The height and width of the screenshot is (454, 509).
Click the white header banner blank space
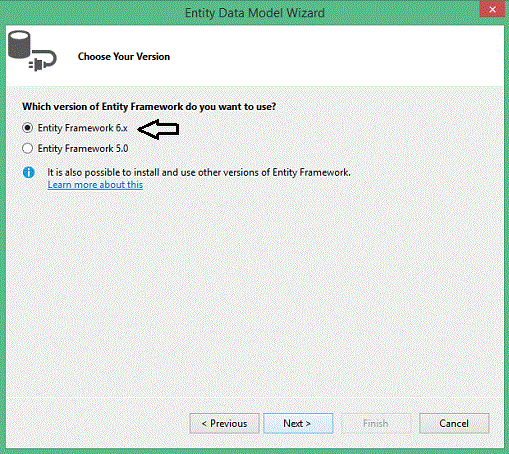(333, 56)
